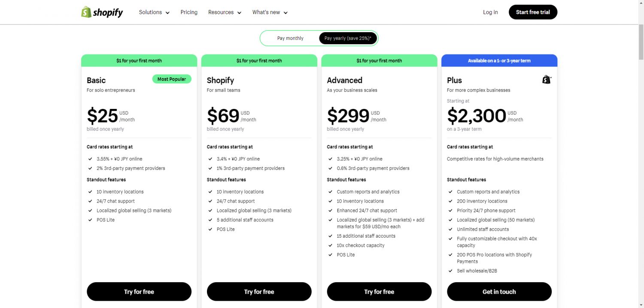Click checkmark beside Basic's POS Lite
Image resolution: width=644 pixels, height=308 pixels.
coord(90,220)
